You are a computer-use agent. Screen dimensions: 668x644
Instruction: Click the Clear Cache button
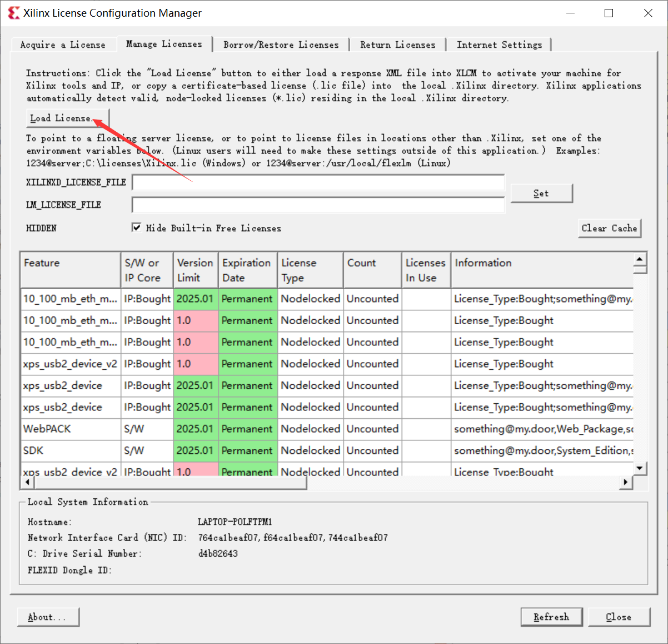tap(610, 228)
